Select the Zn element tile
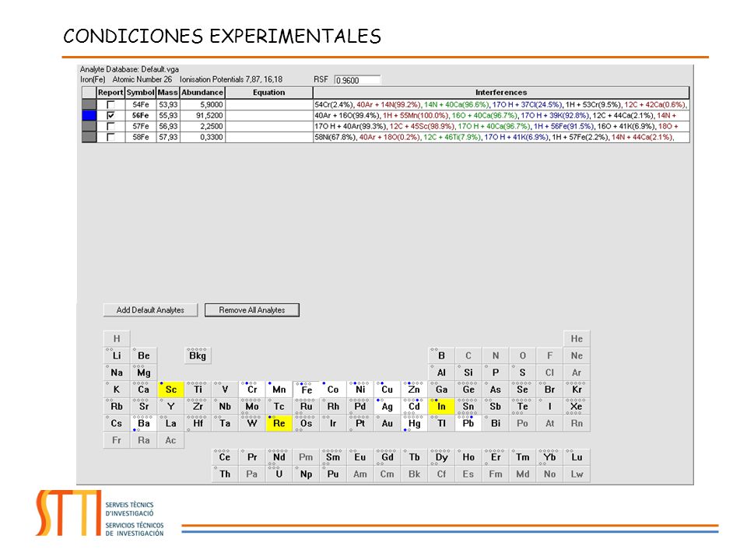 coord(415,390)
